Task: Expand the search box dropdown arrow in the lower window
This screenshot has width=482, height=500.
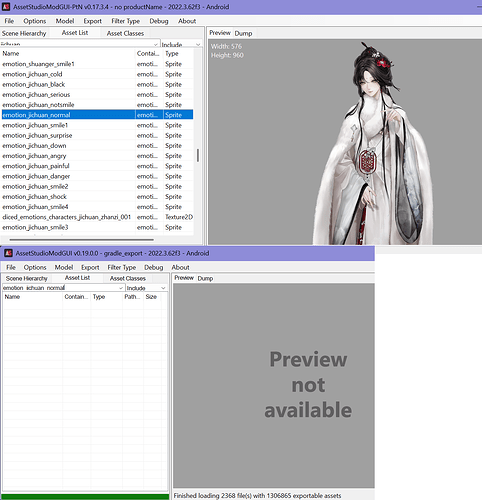Action: (x=121, y=288)
